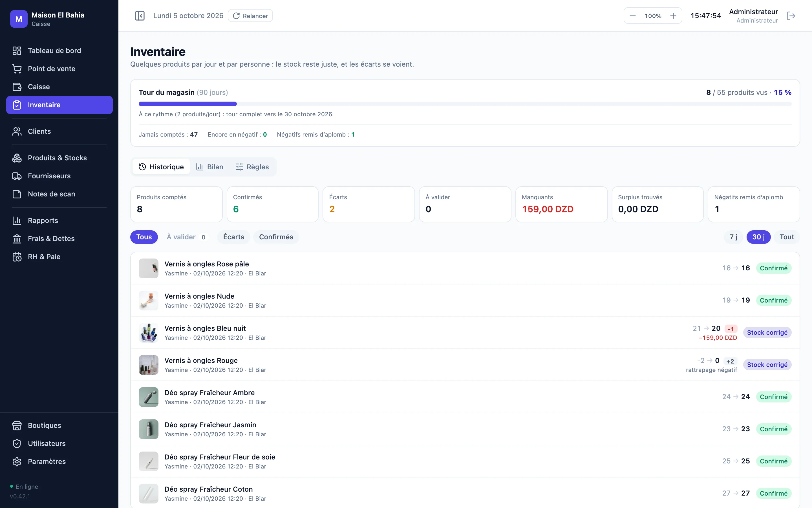The width and height of the screenshot is (812, 508).
Task: Switch to the Bilan tab
Action: [x=210, y=167]
